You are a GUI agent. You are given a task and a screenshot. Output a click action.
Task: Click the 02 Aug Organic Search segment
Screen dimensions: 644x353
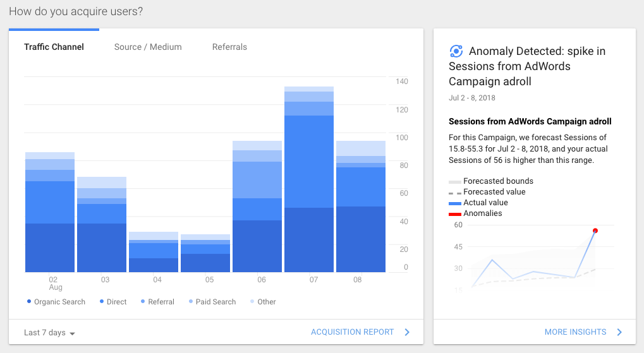point(50,248)
